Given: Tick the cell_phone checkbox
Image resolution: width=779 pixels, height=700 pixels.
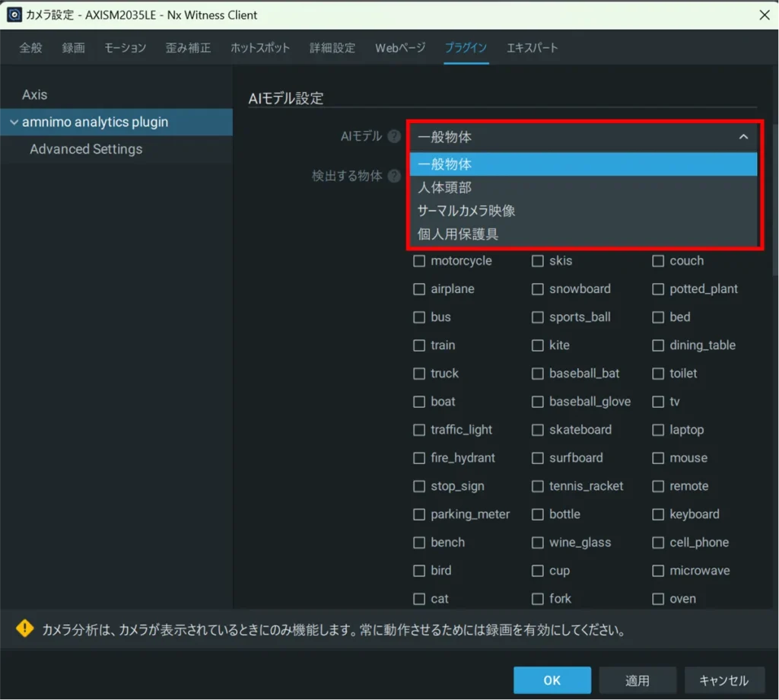Looking at the screenshot, I should click(x=658, y=542).
